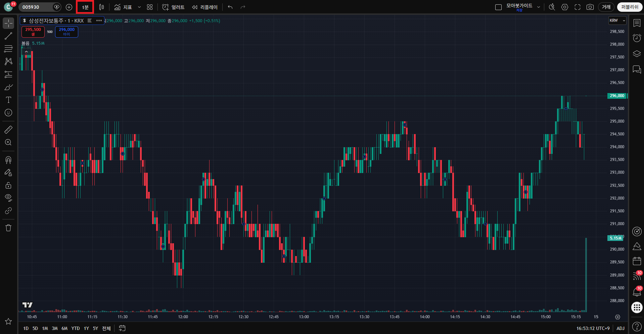Switch to the 6M date range
The image size is (644, 334).
(x=64, y=328)
